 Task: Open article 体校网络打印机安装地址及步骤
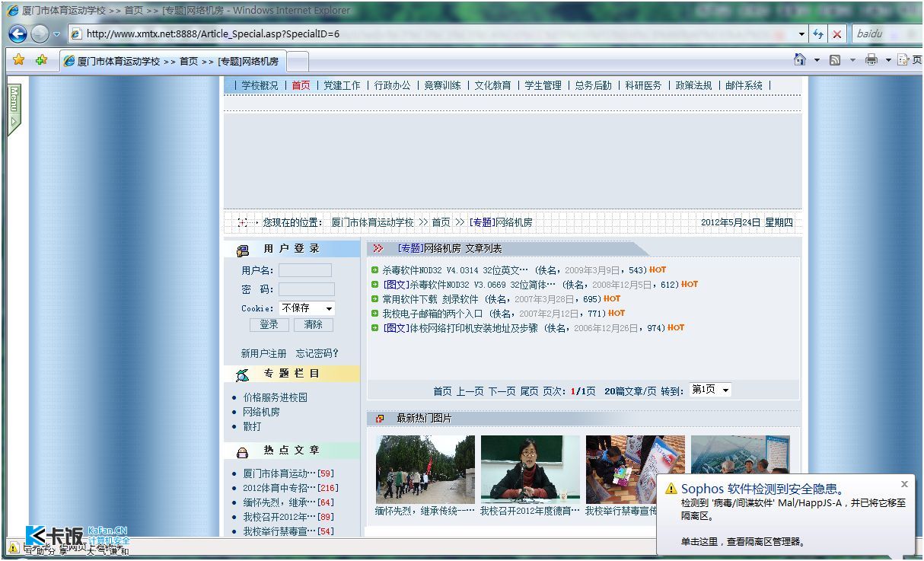coord(473,328)
